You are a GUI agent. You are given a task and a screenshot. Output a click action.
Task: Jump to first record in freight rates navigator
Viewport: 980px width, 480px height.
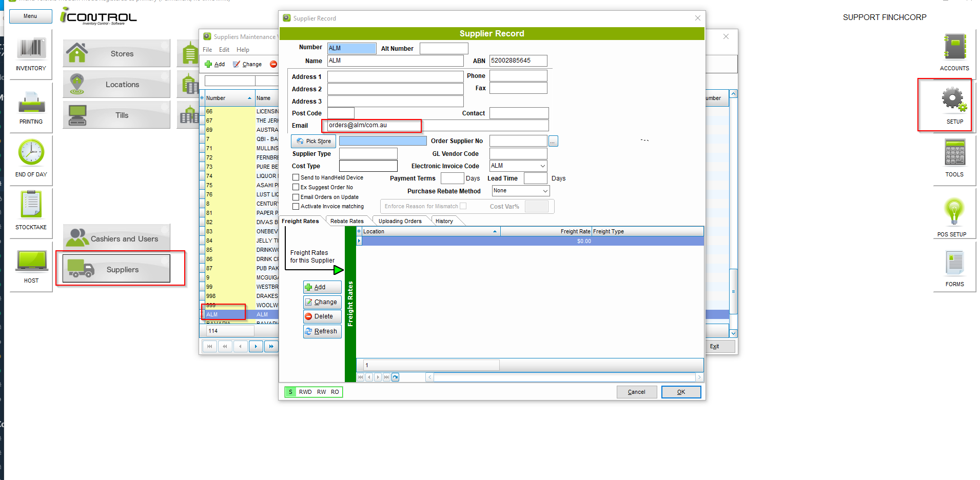click(x=360, y=377)
